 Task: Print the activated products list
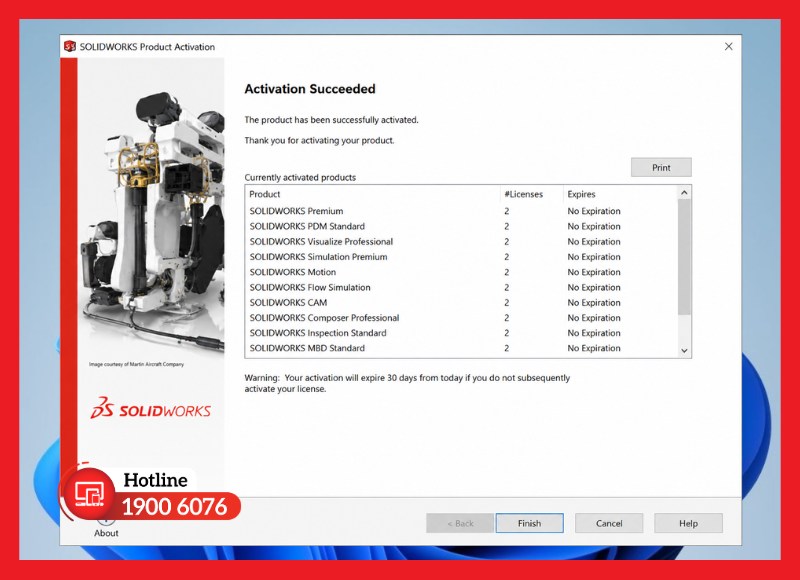point(661,167)
